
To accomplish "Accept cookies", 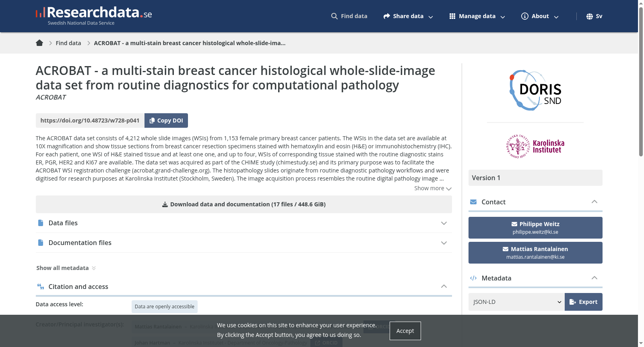I will (x=405, y=331).
